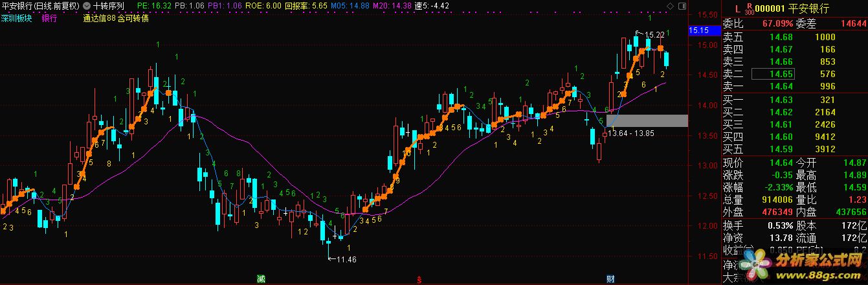The image size is (868, 285).
Task: Click the 回报率: 5.65 value
Action: (306, 5)
